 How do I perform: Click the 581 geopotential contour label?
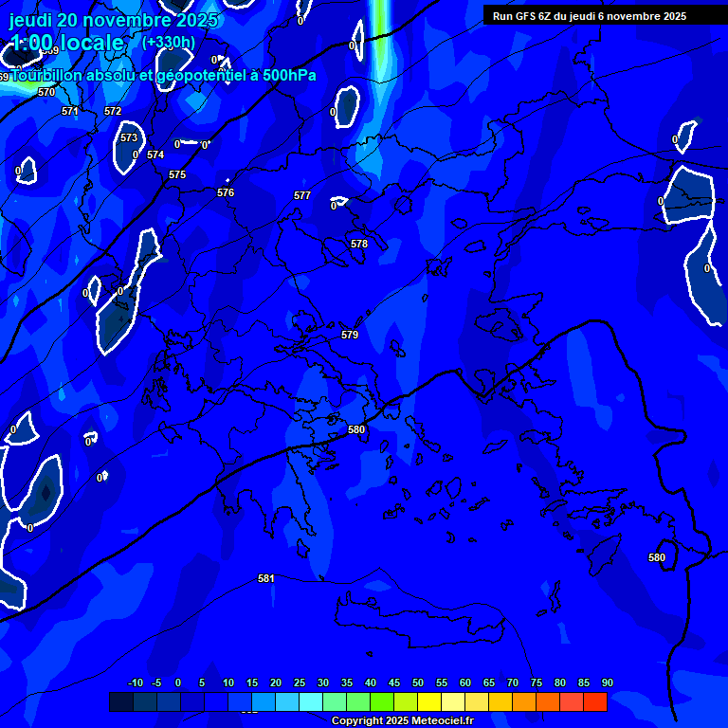click(x=266, y=578)
